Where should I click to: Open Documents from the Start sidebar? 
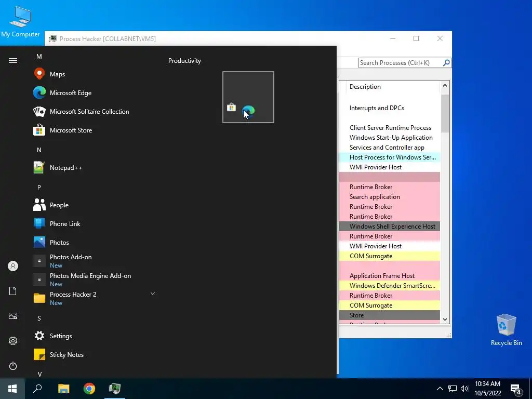click(13, 291)
